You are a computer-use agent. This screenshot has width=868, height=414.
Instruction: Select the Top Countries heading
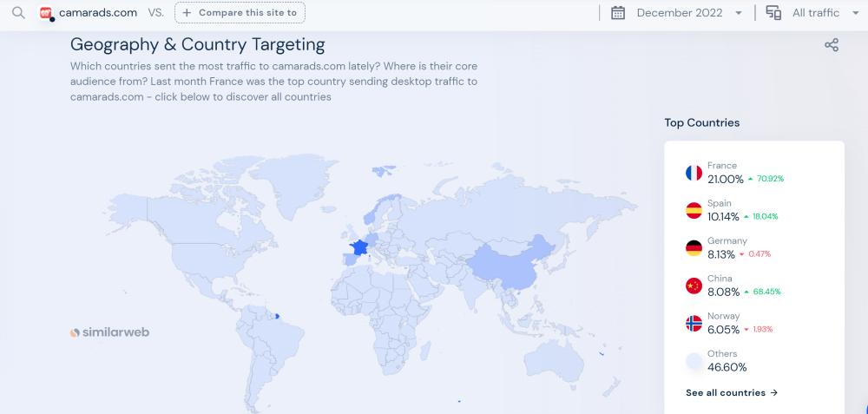click(x=702, y=122)
